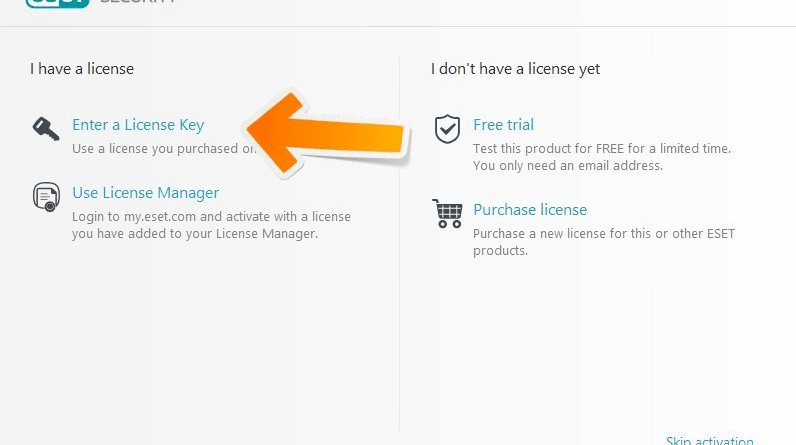Click the shopping cart Purchase license icon
This screenshot has height=445, width=796.
447,213
